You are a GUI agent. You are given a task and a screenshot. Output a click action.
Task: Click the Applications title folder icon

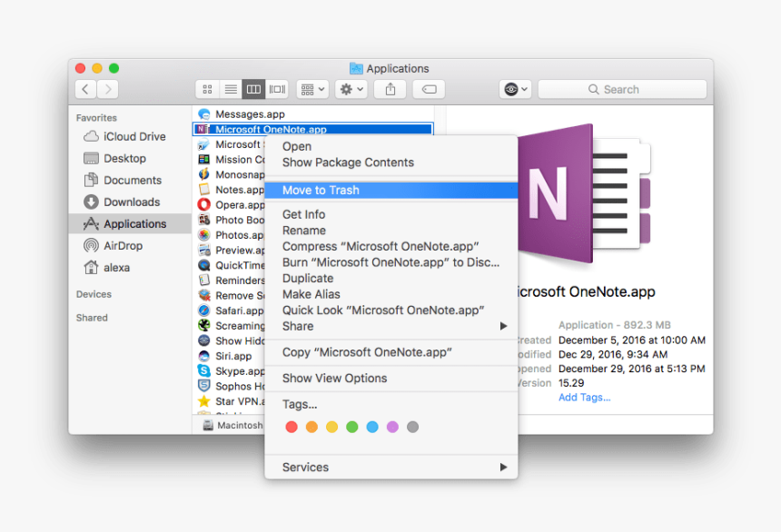356,68
